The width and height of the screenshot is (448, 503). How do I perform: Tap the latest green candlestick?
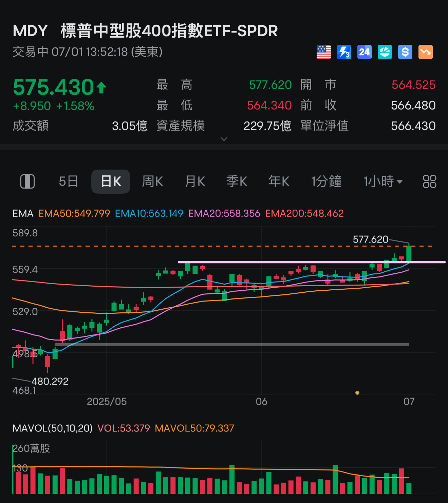click(x=409, y=253)
